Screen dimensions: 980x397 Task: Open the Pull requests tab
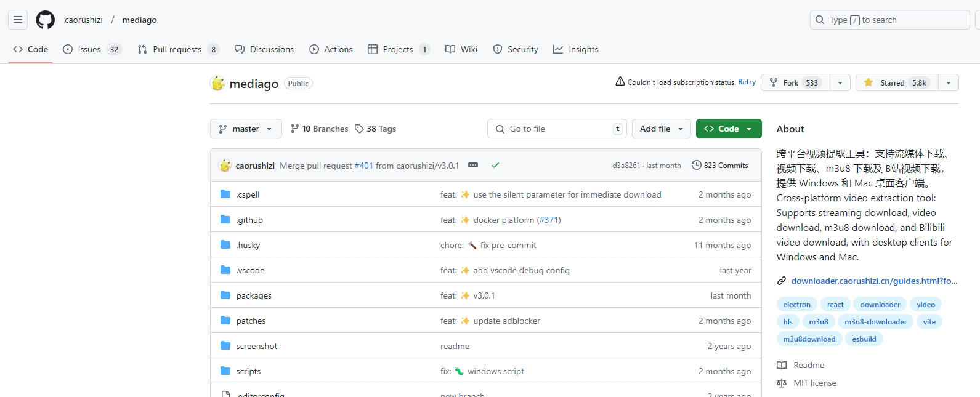(177, 49)
